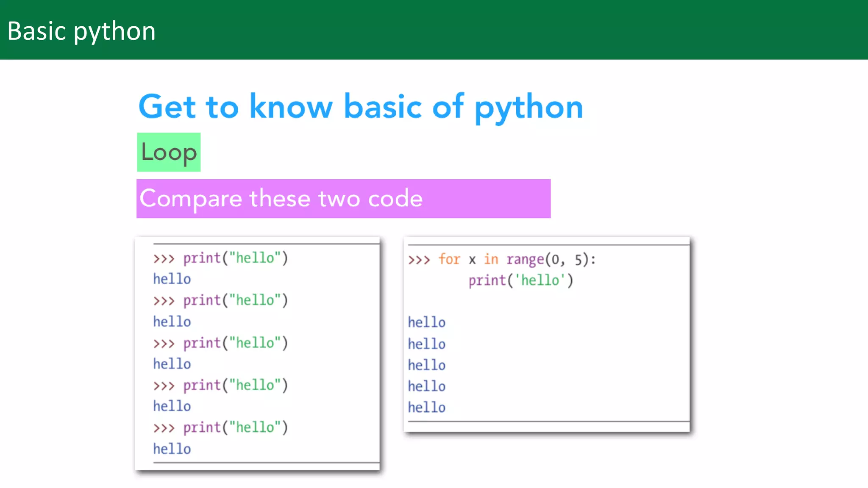Click the last 'hello' output in right box
Image resolution: width=868 pixels, height=488 pixels.
[427, 408]
